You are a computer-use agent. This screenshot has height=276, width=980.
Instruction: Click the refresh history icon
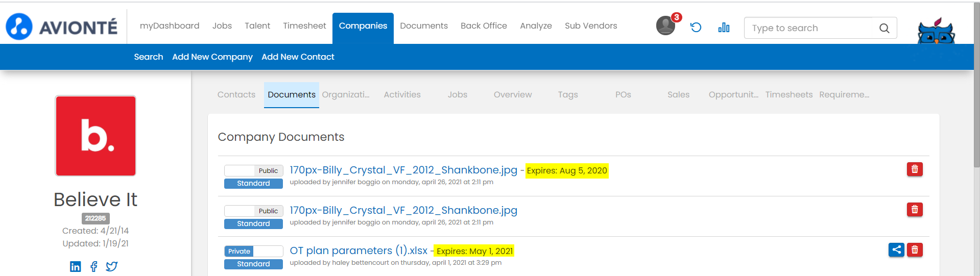(696, 28)
